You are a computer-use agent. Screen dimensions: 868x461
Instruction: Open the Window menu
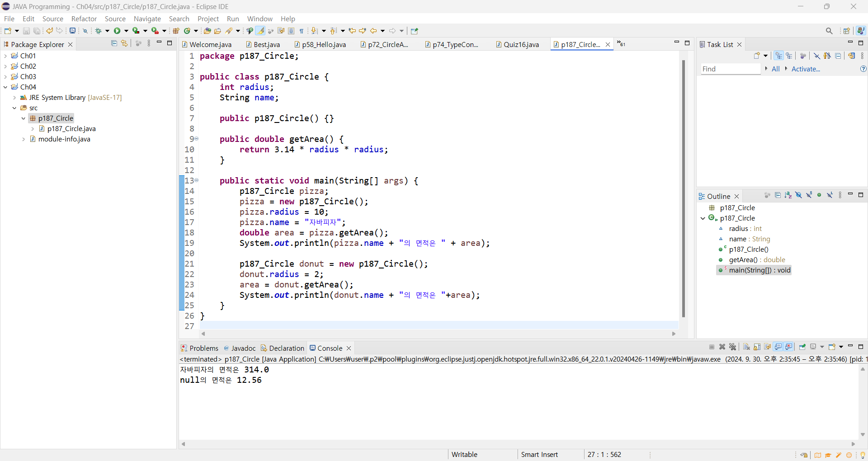(260, 19)
